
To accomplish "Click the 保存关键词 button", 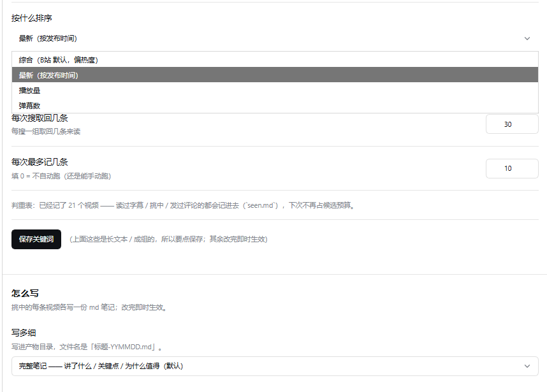I will pos(36,239).
